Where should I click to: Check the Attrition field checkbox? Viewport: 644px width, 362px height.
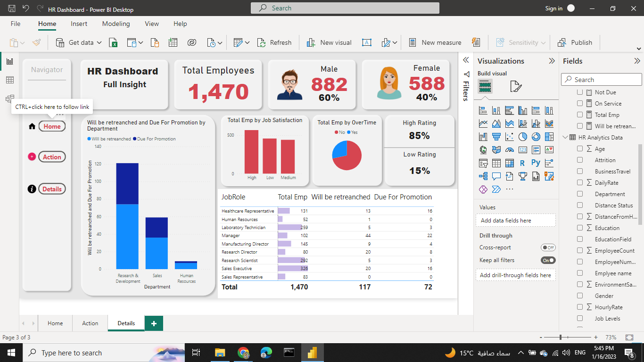tap(580, 160)
